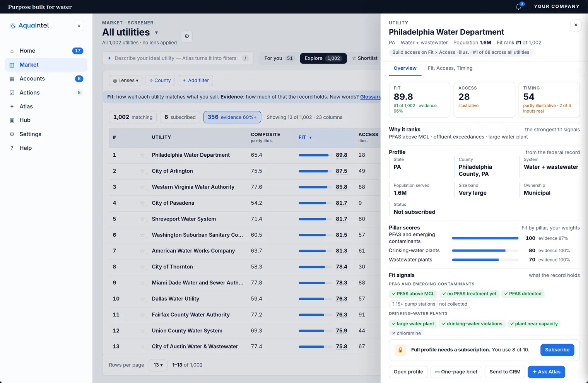This screenshot has height=383, width=588.
Task: Star the Dallas Water Utility row
Action: (x=142, y=299)
